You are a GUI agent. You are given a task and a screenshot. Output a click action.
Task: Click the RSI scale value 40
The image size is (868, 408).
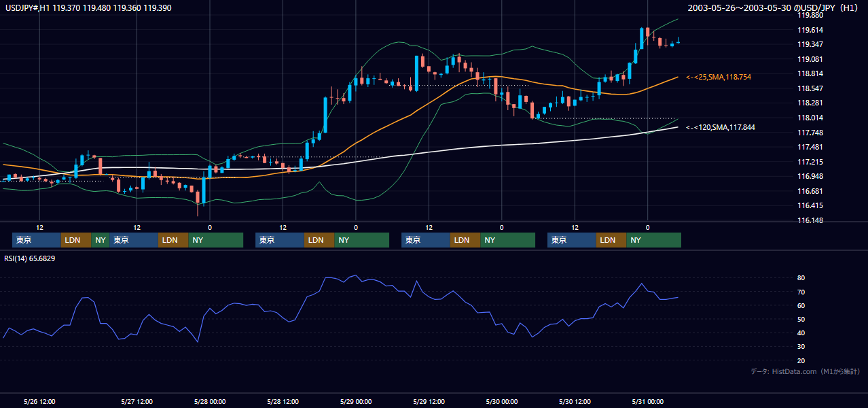coord(801,333)
